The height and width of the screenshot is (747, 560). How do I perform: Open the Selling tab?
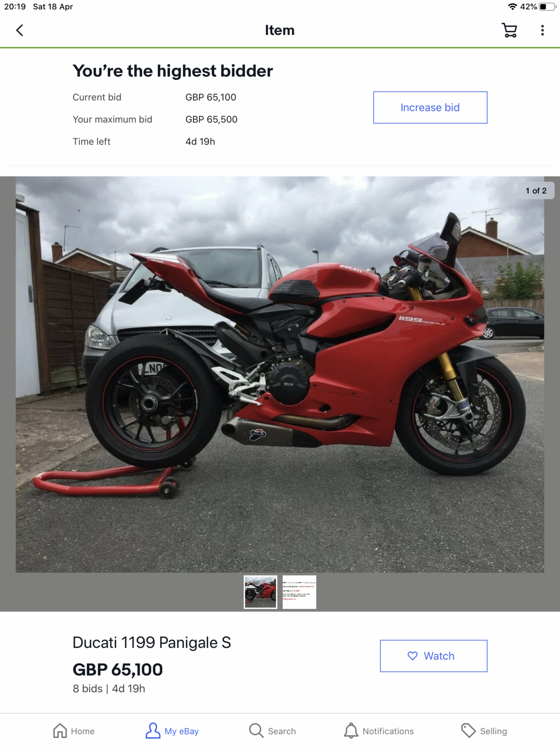[484, 731]
